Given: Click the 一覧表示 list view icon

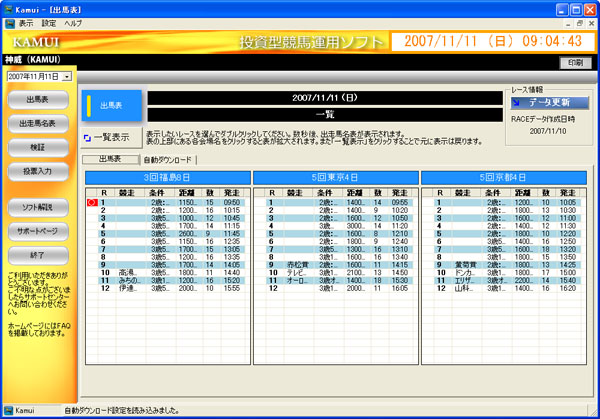Looking at the screenshot, I should [88, 137].
